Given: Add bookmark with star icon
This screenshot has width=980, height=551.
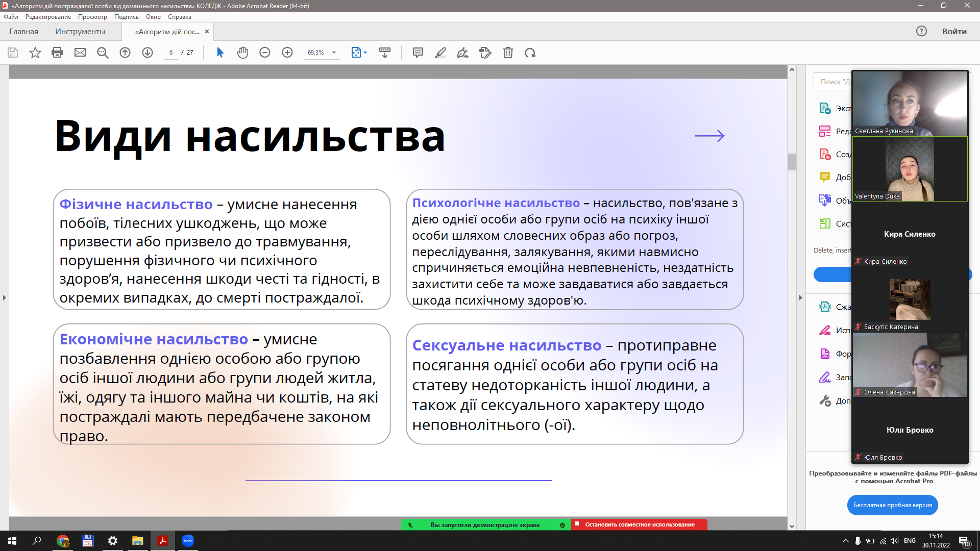Looking at the screenshot, I should pos(35,53).
